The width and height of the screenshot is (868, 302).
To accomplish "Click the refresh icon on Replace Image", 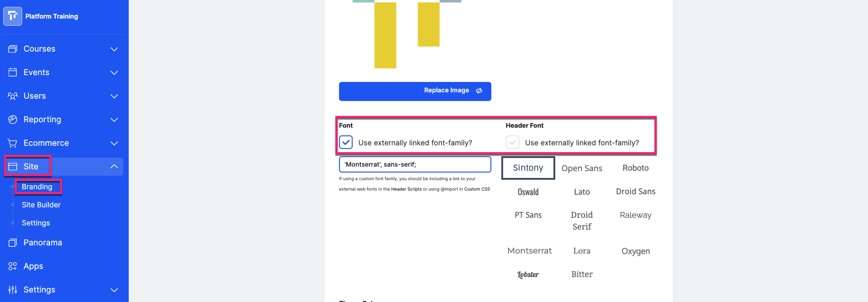I will coord(479,91).
